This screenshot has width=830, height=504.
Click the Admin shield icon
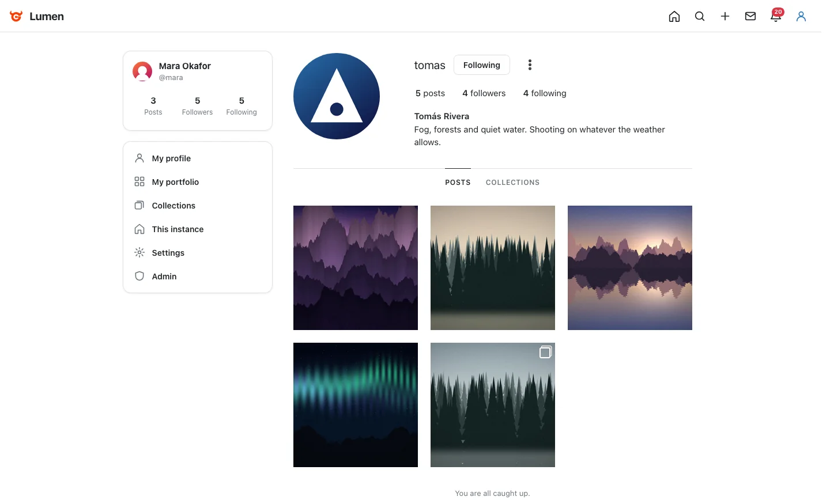point(139,276)
